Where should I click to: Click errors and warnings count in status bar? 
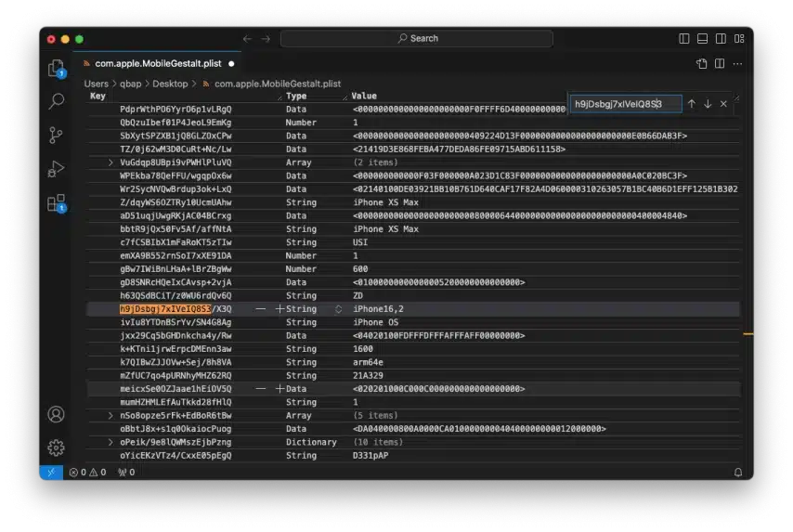[x=87, y=473]
